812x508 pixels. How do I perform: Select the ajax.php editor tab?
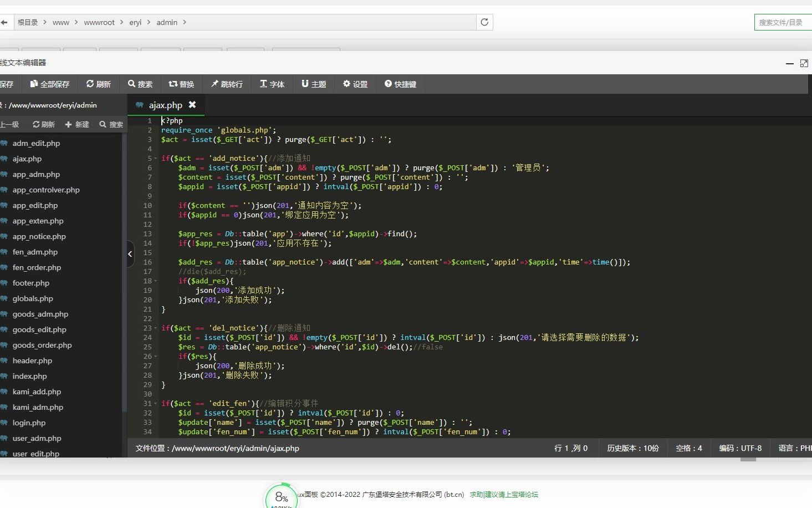(x=166, y=105)
